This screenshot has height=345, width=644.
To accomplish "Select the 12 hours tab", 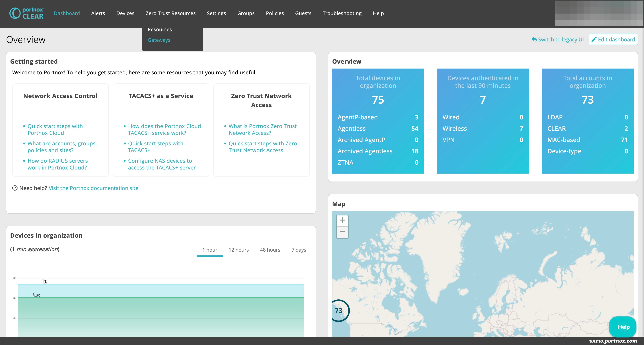I will point(239,250).
